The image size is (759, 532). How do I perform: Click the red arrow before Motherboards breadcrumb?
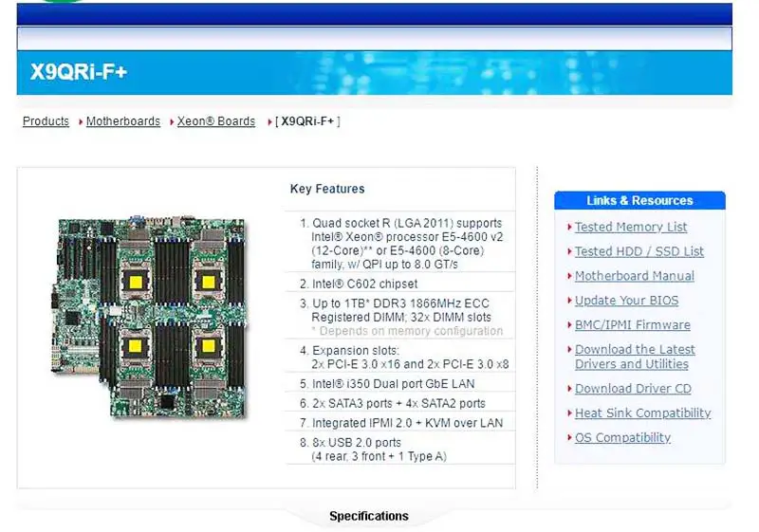click(x=81, y=122)
